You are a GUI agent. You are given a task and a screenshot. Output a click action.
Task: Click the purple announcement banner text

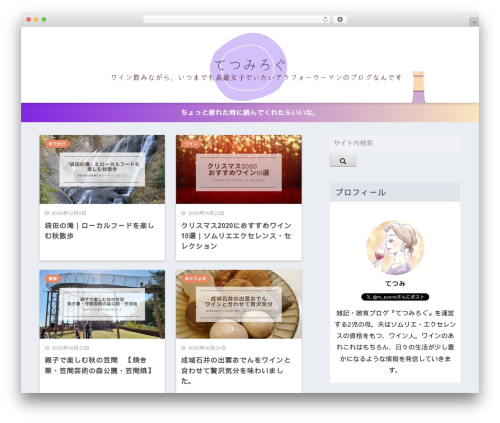coord(249,113)
